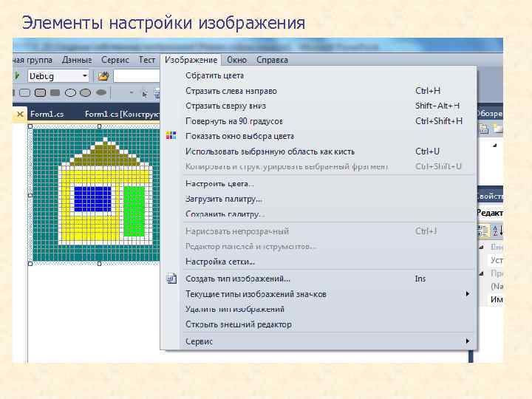Click the blue window of the house drawing
The height and width of the screenshot is (399, 532).
(x=92, y=199)
